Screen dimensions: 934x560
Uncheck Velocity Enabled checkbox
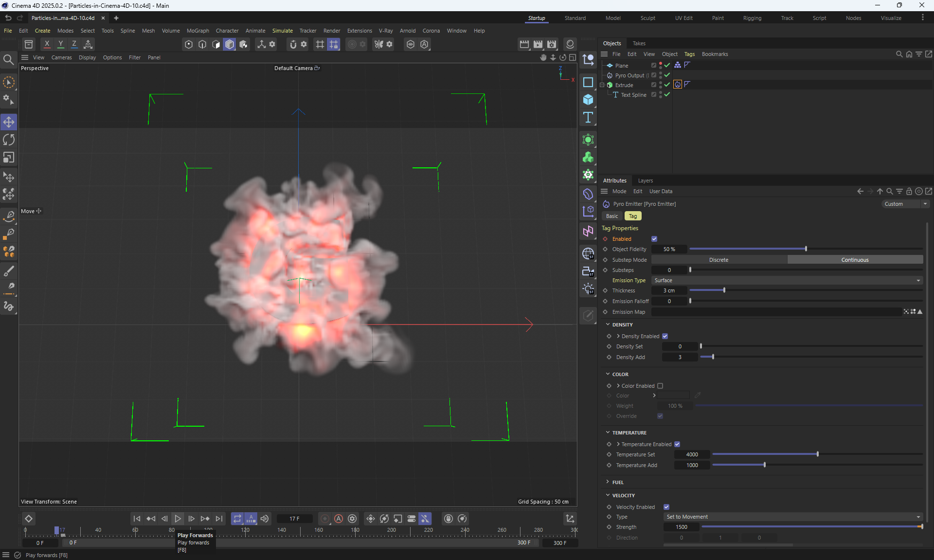(666, 507)
